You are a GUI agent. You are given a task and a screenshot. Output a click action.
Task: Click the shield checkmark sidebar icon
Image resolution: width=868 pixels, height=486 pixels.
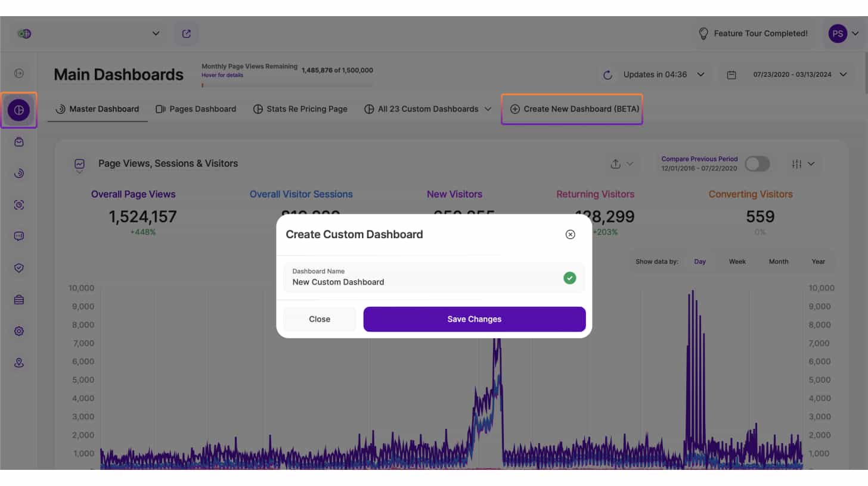(19, 268)
